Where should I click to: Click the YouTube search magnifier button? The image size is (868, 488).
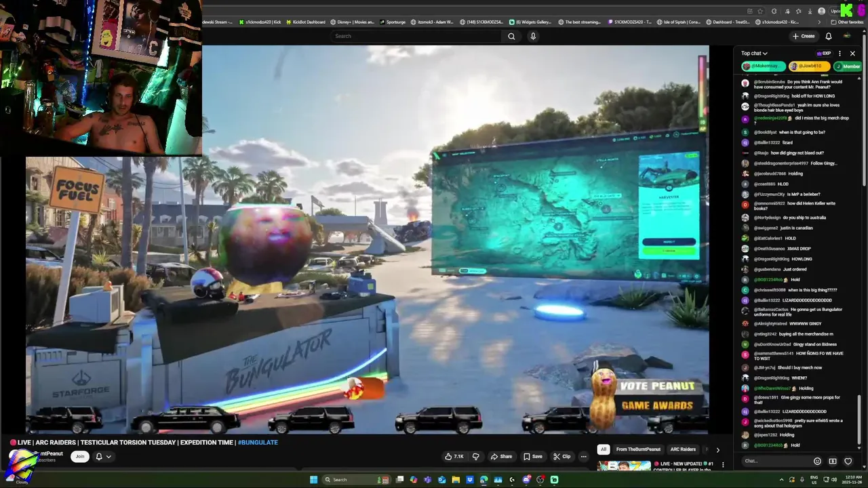[511, 36]
